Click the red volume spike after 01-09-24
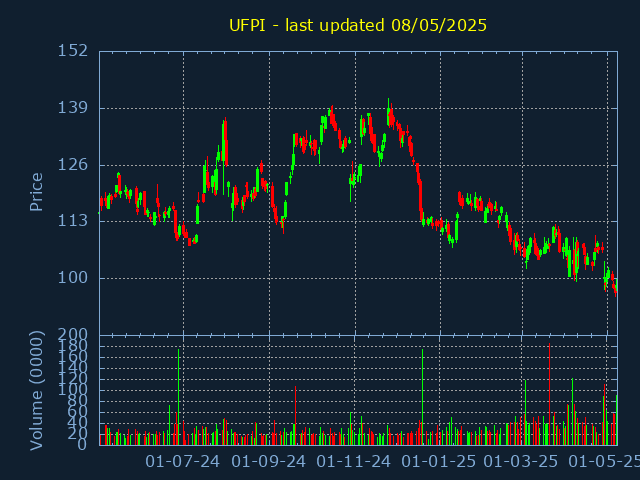Screen dimensions: 640x480 click(296, 416)
